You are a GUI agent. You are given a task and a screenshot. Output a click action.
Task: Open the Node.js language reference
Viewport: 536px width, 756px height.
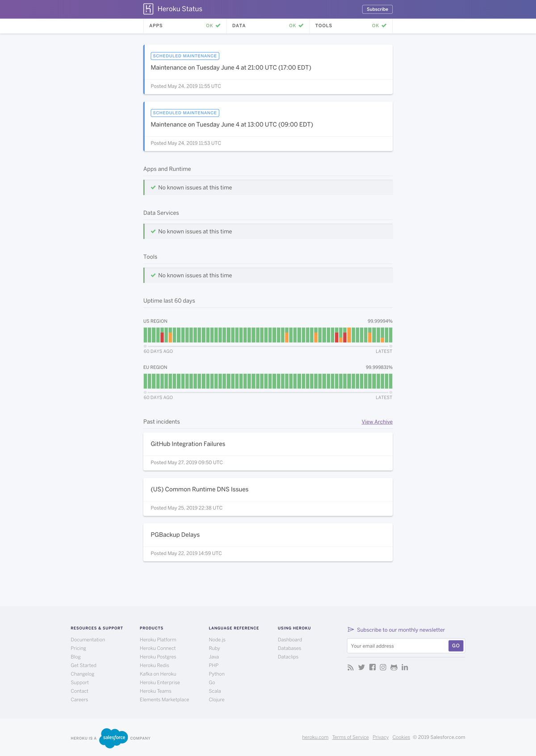tap(217, 640)
